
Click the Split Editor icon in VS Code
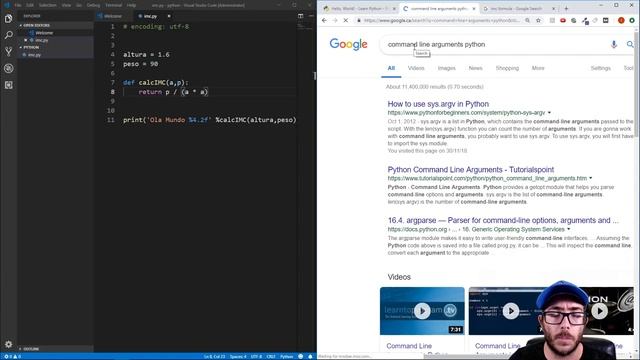click(300, 16)
